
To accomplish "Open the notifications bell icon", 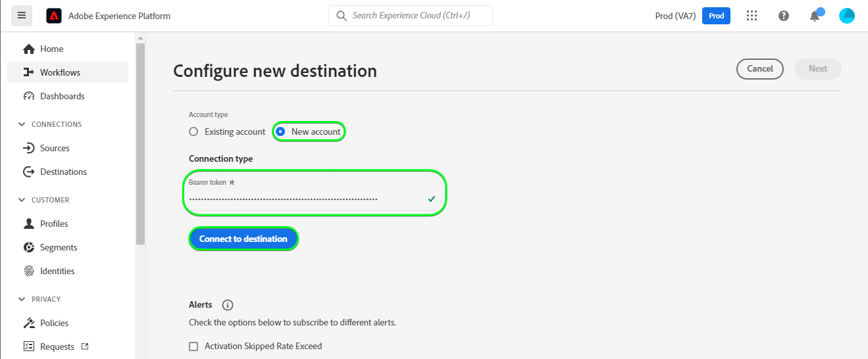I will click(815, 16).
